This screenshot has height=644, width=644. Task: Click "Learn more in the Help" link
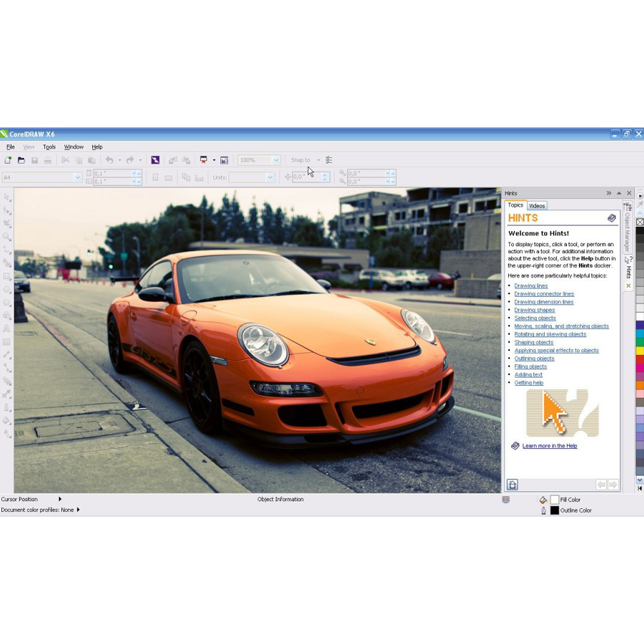[x=549, y=446]
